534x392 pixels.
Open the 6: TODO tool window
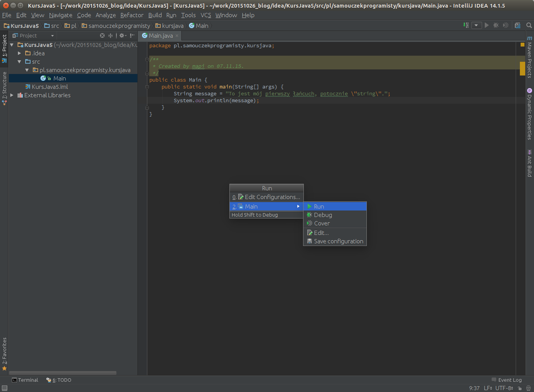click(x=59, y=380)
